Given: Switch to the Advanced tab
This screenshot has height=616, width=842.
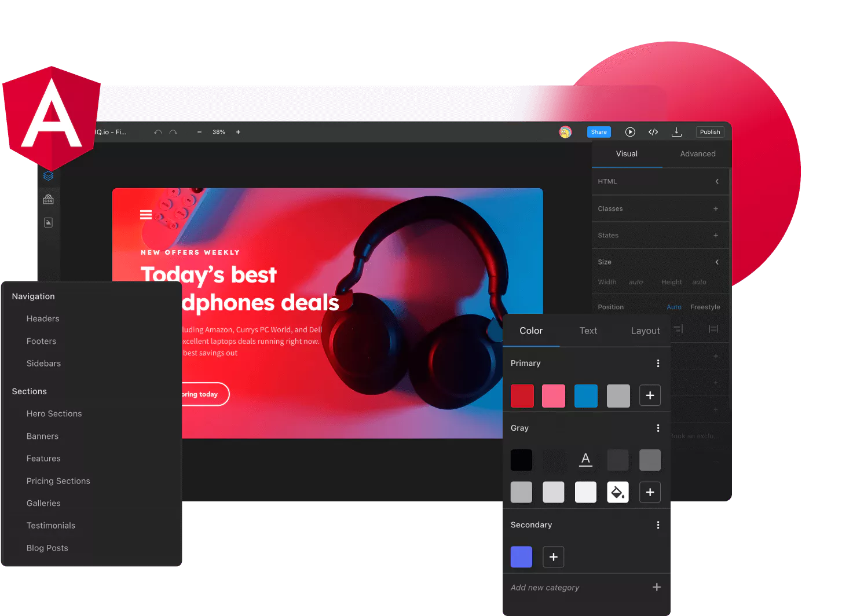Looking at the screenshot, I should [697, 153].
